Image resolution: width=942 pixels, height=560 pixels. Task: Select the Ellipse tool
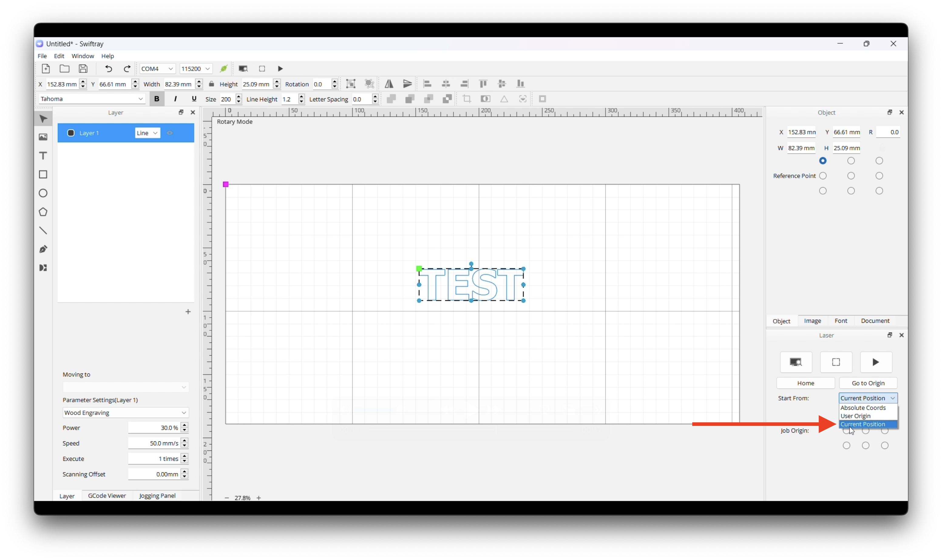point(43,193)
